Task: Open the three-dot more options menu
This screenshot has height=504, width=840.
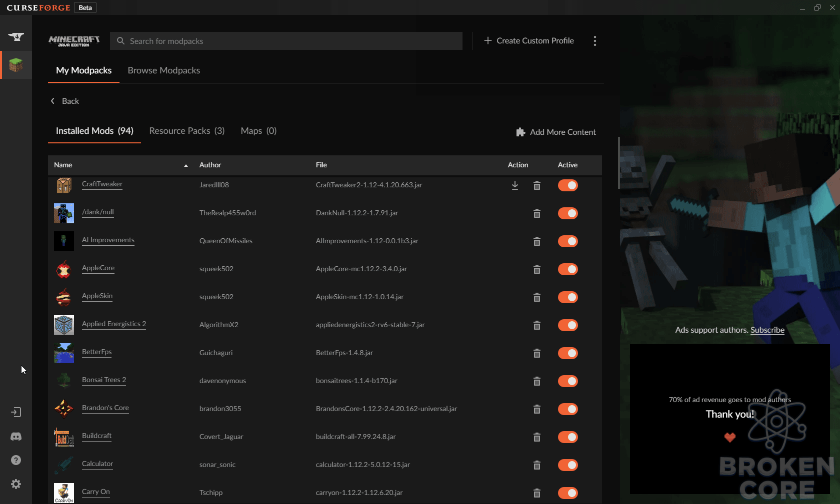Action: coord(595,41)
